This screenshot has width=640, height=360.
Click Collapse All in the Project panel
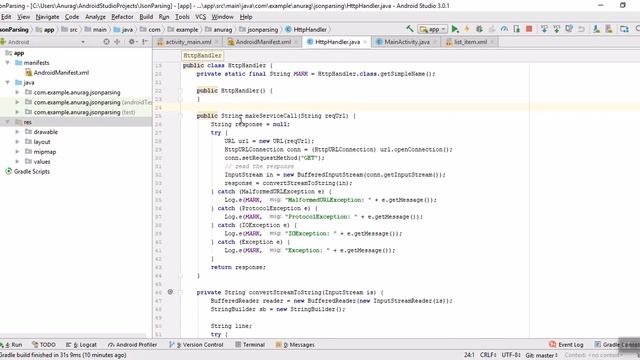[x=117, y=42]
